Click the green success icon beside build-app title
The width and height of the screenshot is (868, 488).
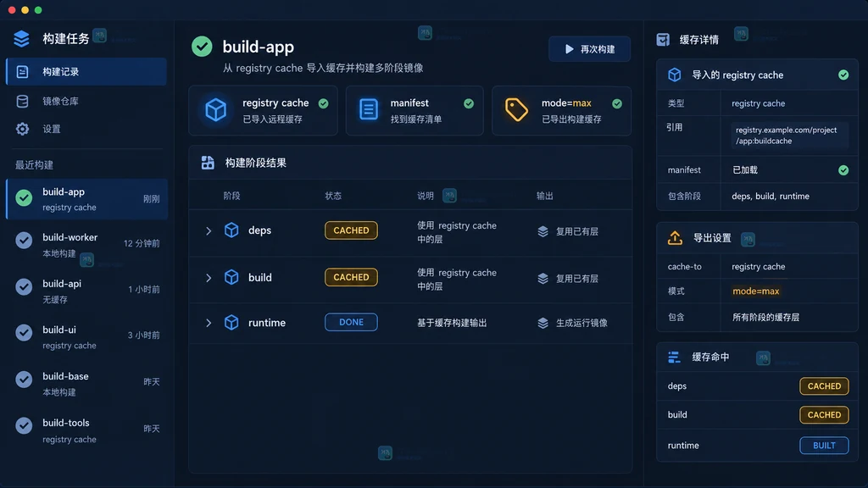[x=202, y=47]
